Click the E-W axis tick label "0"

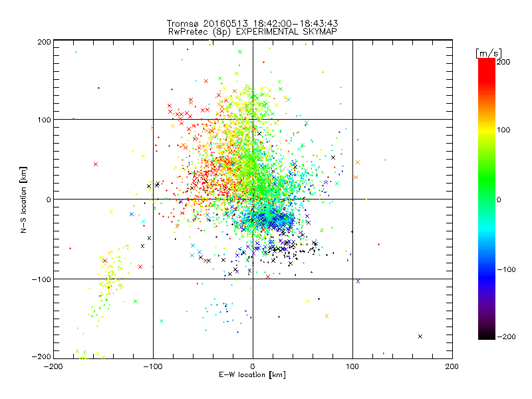[x=253, y=366]
